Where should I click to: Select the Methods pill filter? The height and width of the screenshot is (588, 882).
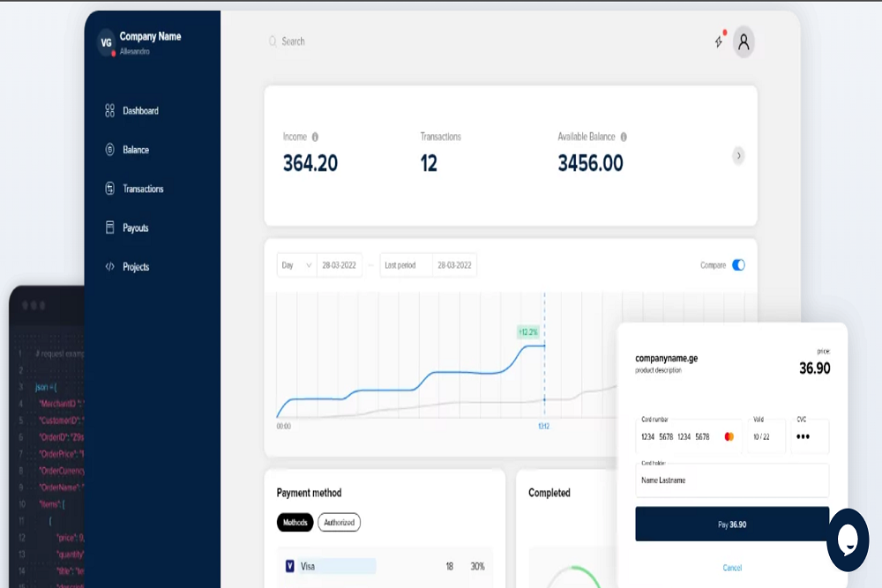[295, 523]
